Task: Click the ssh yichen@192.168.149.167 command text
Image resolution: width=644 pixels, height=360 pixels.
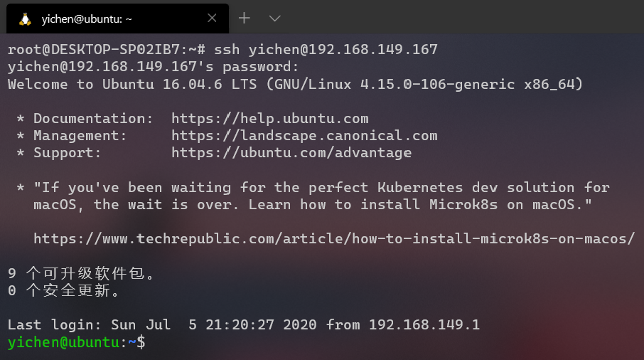Action: (x=326, y=50)
